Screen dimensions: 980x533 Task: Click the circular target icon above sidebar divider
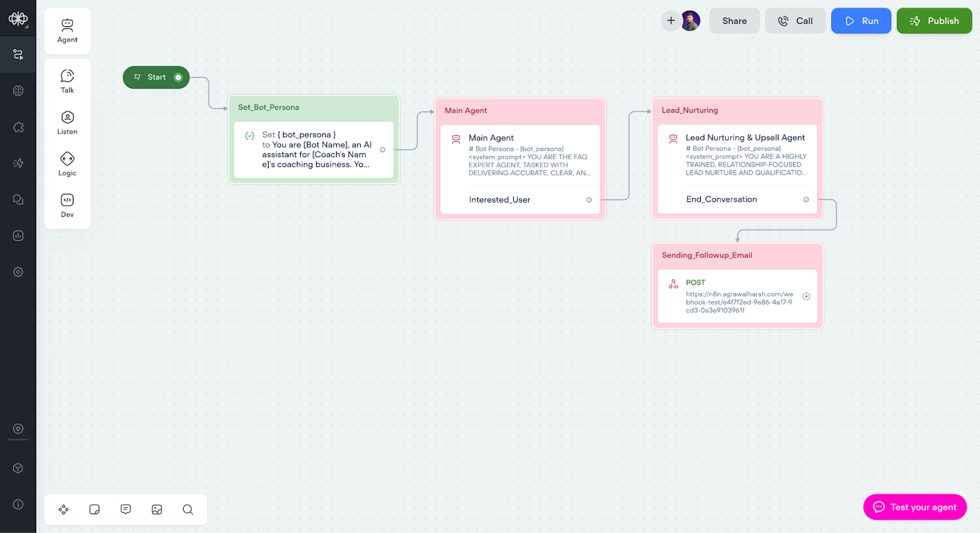[x=18, y=428]
